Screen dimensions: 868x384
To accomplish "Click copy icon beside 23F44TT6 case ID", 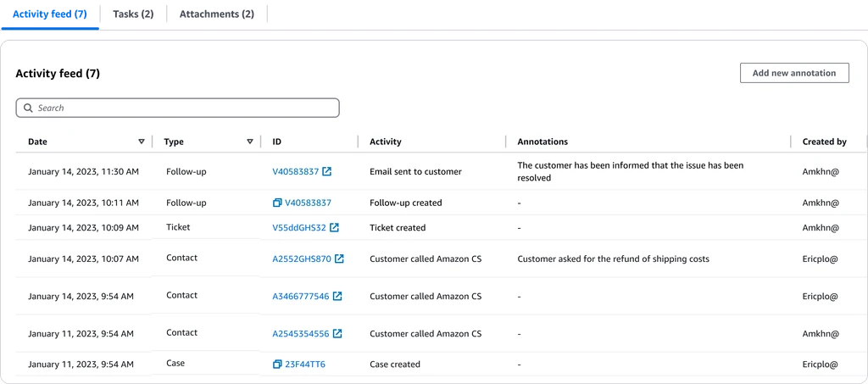I will (x=277, y=365).
